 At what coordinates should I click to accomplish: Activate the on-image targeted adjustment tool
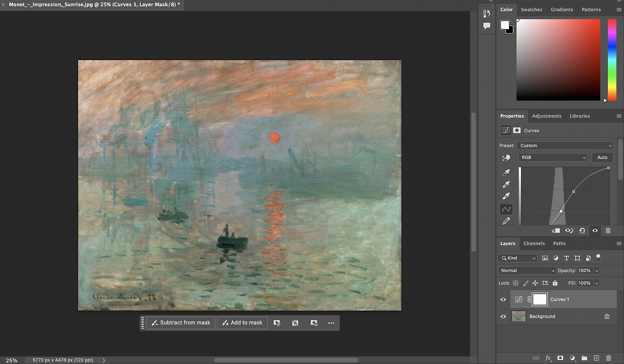click(506, 158)
